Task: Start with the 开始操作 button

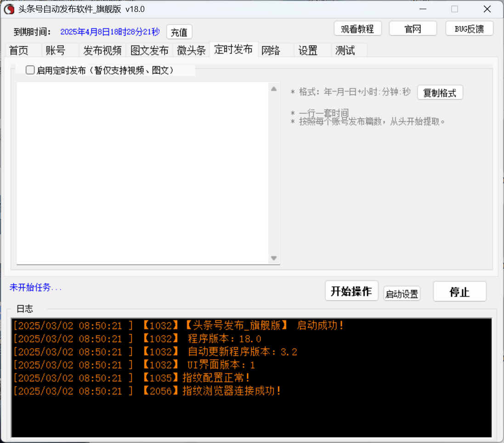Action: tap(351, 291)
